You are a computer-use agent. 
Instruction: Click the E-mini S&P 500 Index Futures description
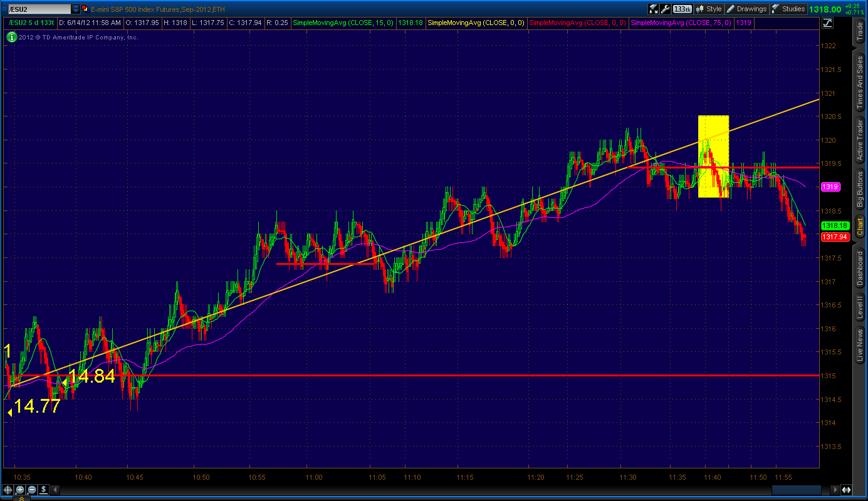pos(157,9)
